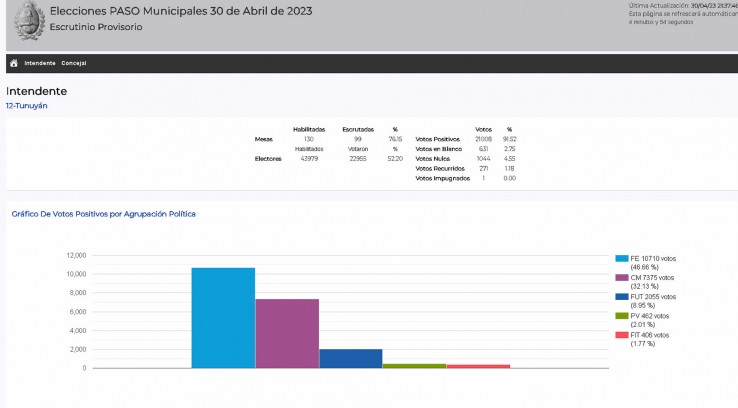Open the Intendente menu item
Screen dimensions: 738x408
40,63
